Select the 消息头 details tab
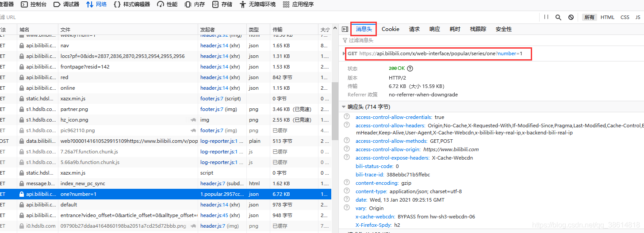 364,29
